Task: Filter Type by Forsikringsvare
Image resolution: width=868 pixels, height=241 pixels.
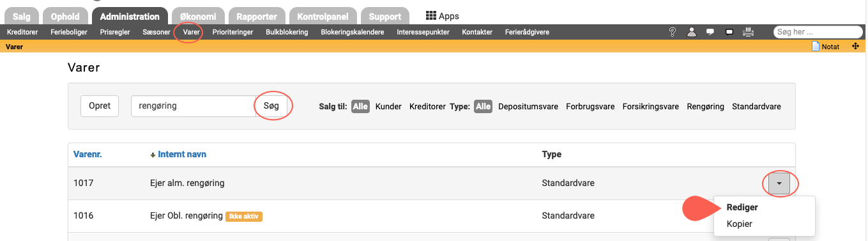Action: [650, 107]
